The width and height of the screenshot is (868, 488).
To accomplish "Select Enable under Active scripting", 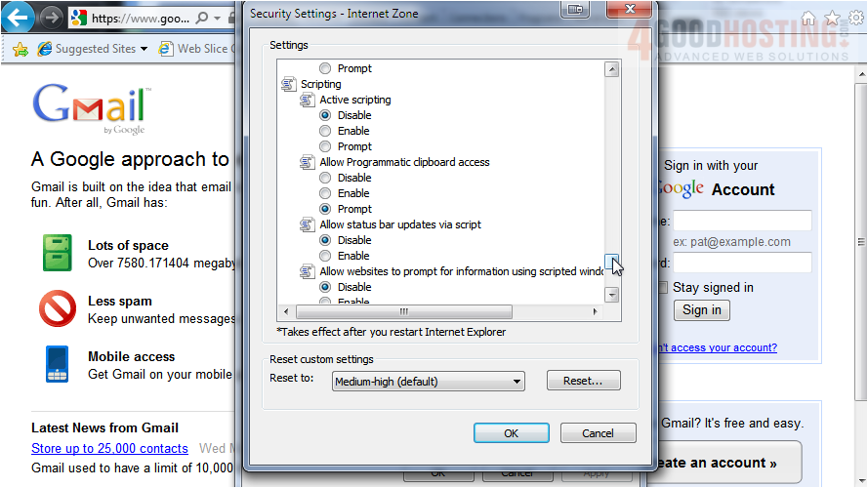I will pyautogui.click(x=325, y=131).
